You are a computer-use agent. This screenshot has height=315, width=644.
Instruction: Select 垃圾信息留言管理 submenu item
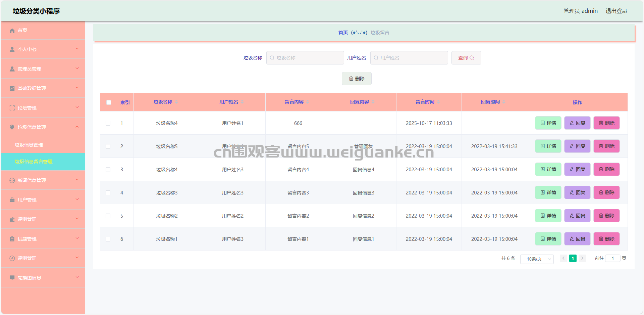tap(34, 162)
